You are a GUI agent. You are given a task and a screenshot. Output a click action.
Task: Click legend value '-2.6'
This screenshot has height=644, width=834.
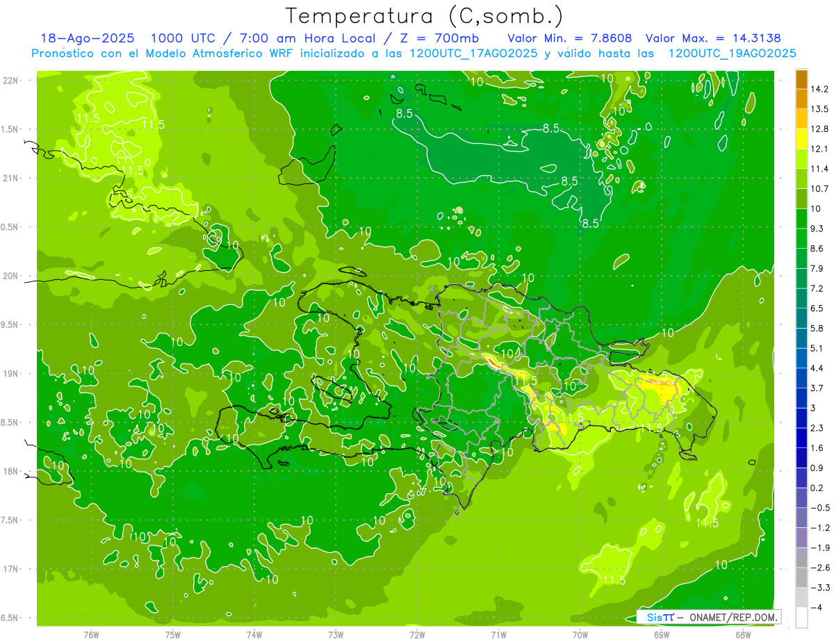pos(820,568)
